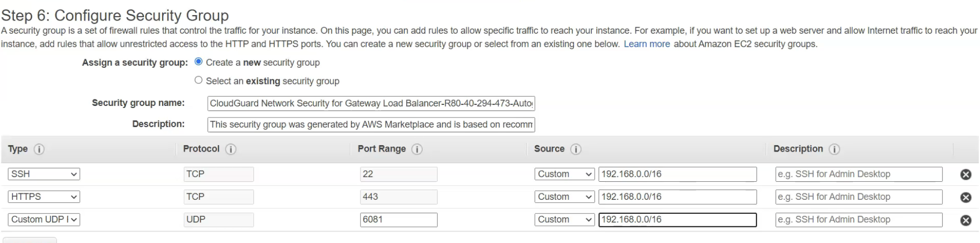Delete the HTTPS rule using its X icon
Viewport: 980px width, 243px height.
pos(965,197)
